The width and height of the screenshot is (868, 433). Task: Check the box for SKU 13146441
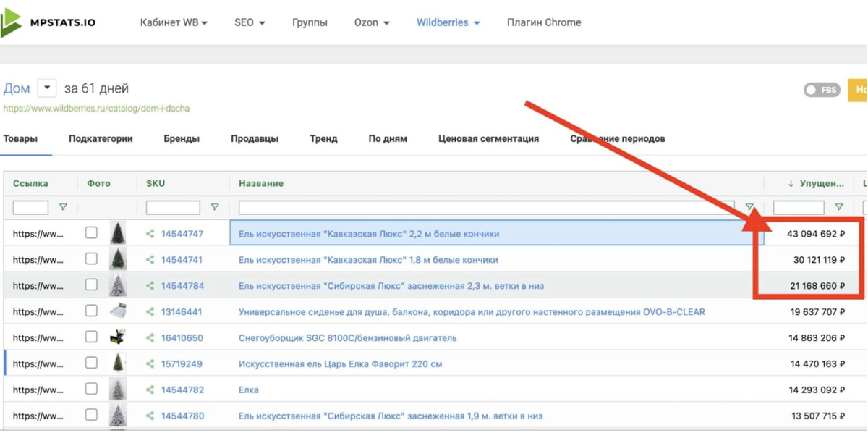[x=91, y=311]
